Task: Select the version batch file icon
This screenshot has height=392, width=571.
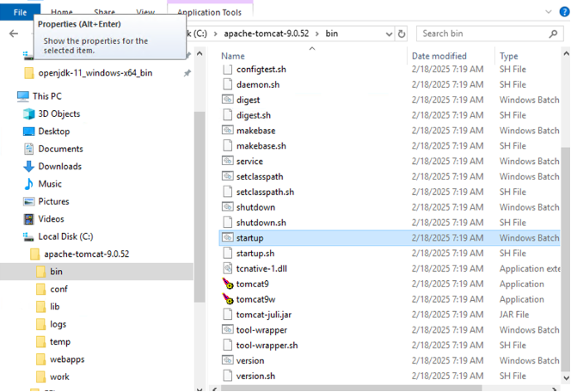Action: [x=228, y=360]
